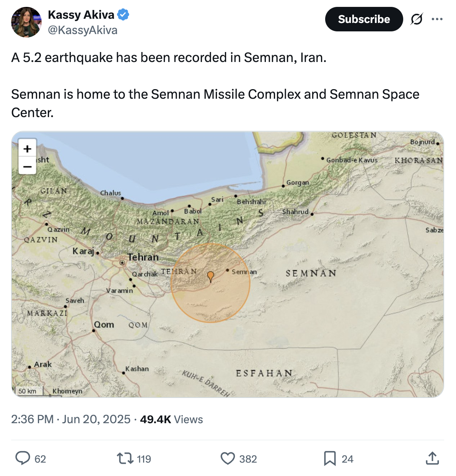The image size is (456, 476).
Task: Click the blue verified badge
Action: [123, 15]
